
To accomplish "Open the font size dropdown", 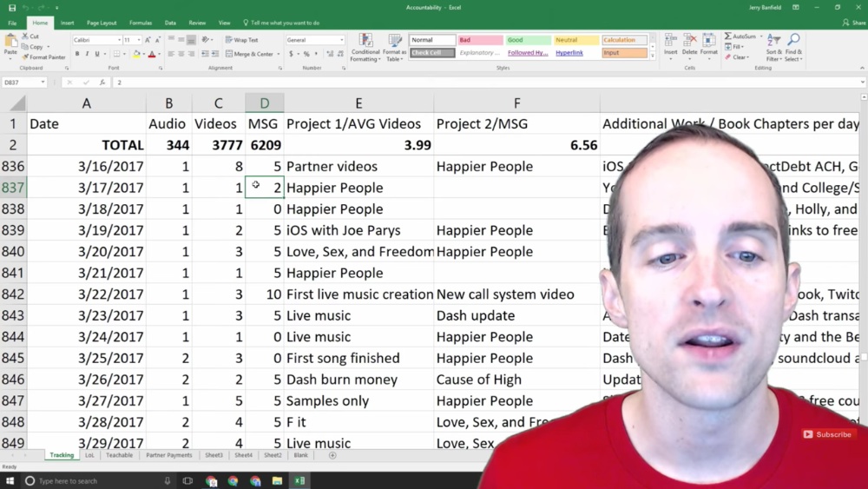I will (x=138, y=40).
